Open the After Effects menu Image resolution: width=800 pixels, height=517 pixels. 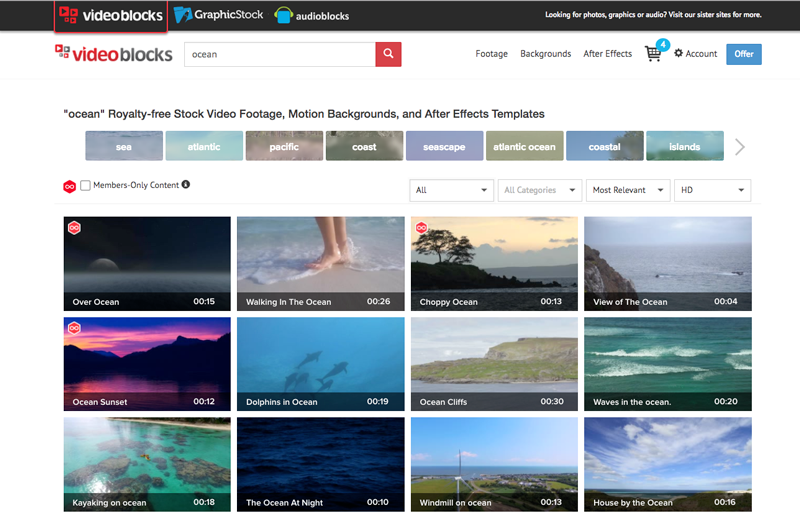608,54
